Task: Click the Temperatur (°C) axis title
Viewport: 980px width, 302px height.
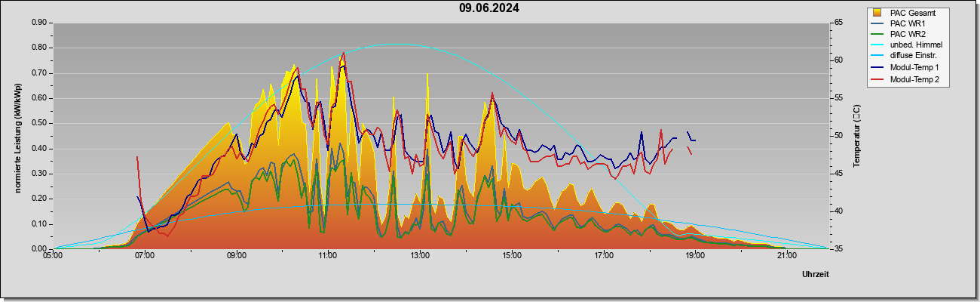Action: pyautogui.click(x=856, y=136)
